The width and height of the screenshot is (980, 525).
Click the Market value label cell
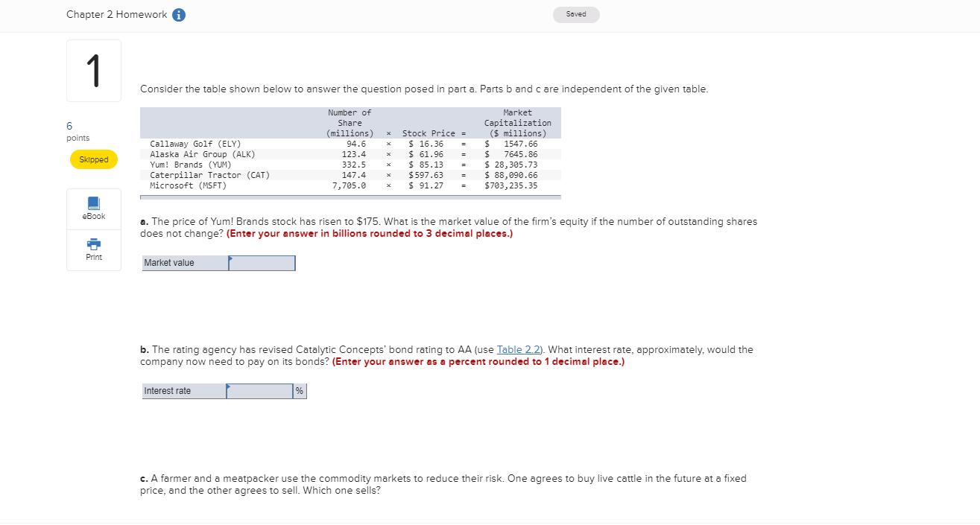click(185, 263)
